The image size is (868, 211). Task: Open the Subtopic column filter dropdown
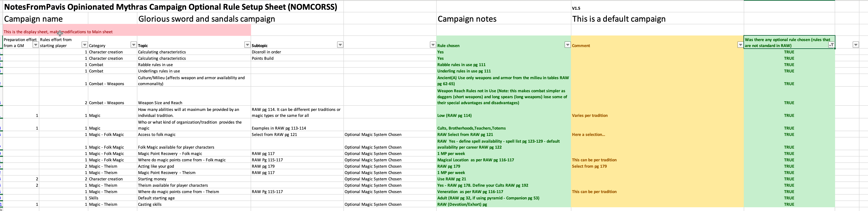(x=340, y=45)
